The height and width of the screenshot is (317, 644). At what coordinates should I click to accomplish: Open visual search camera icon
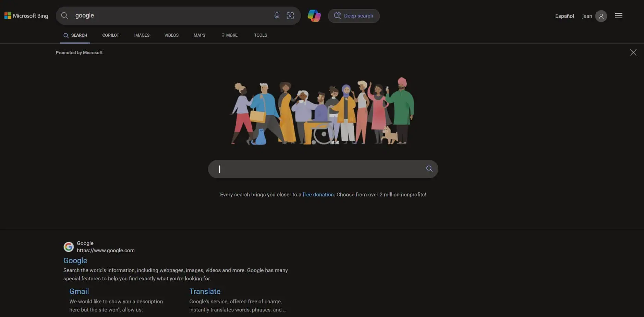tap(290, 16)
